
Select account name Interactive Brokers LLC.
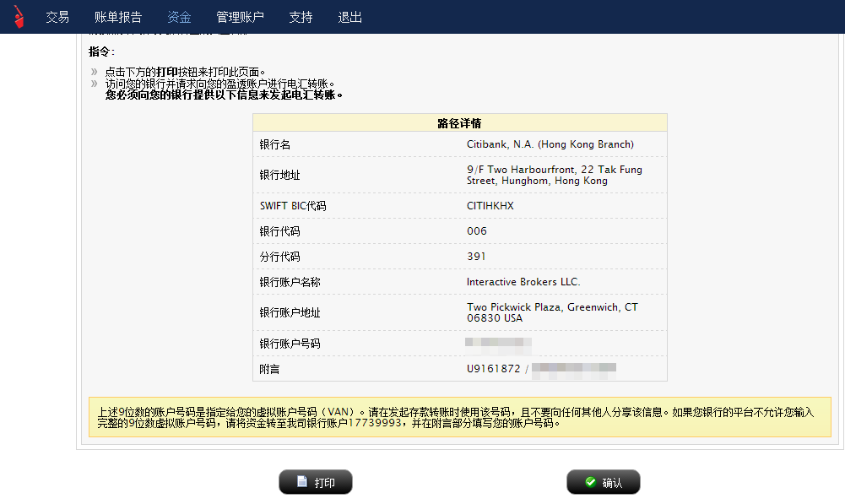[x=523, y=281]
